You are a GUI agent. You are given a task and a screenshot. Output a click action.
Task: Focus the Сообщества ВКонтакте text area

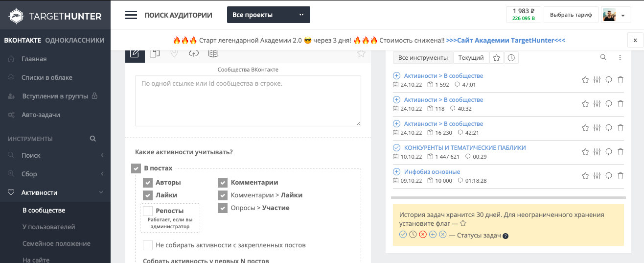click(x=248, y=101)
